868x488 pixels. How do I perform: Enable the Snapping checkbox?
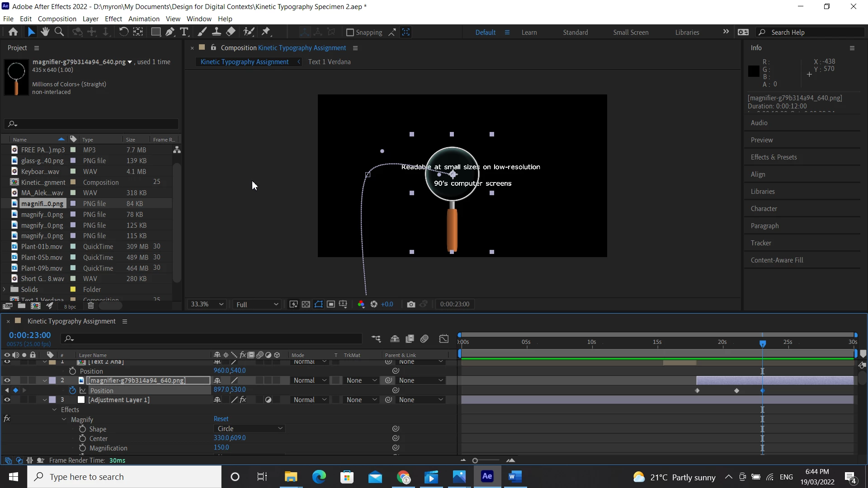click(x=349, y=32)
